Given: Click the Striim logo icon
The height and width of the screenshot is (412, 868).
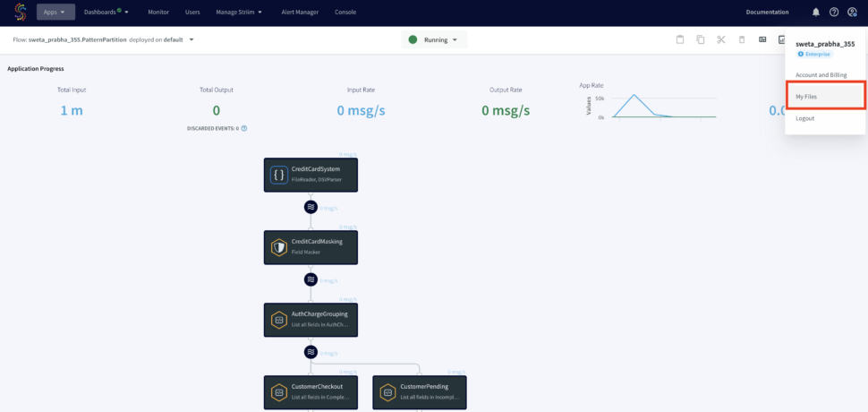Looking at the screenshot, I should pyautogui.click(x=20, y=13).
